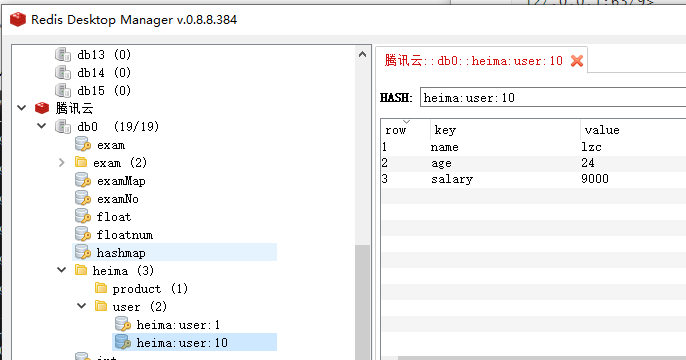Select the 腾讯云 connection label
Screen dimensions: 686x360
pos(74,108)
